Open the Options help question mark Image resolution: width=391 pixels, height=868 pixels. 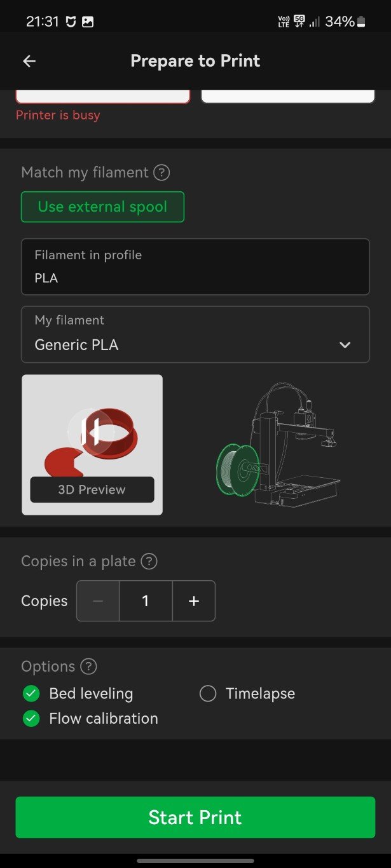pos(88,667)
